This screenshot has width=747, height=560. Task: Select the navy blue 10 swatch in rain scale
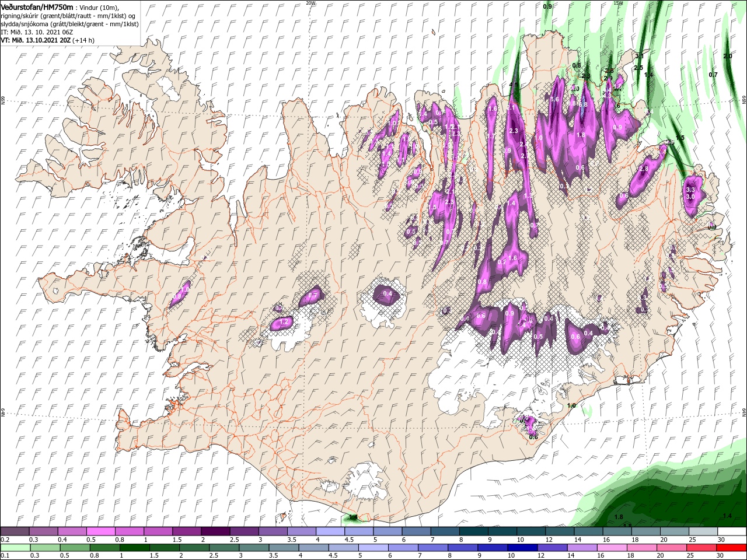tap(521, 548)
